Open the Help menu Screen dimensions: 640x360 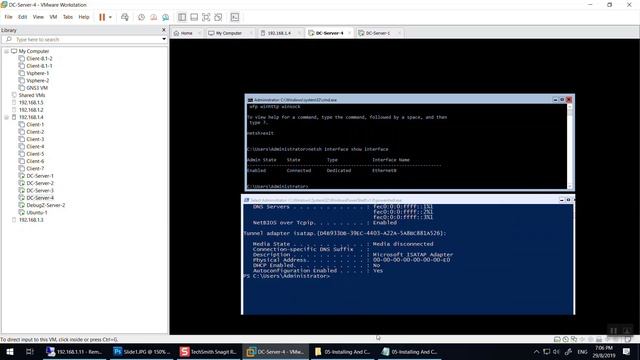point(84,17)
